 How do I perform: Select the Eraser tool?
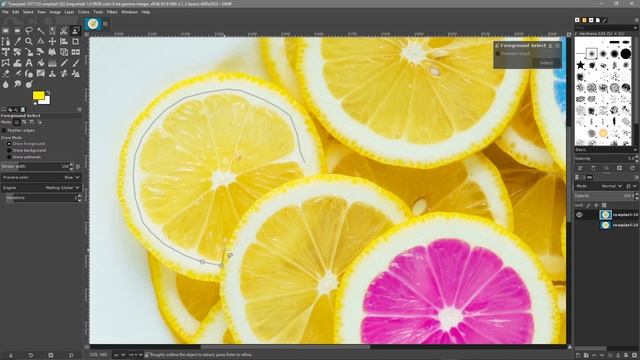pyautogui.click(x=5, y=73)
